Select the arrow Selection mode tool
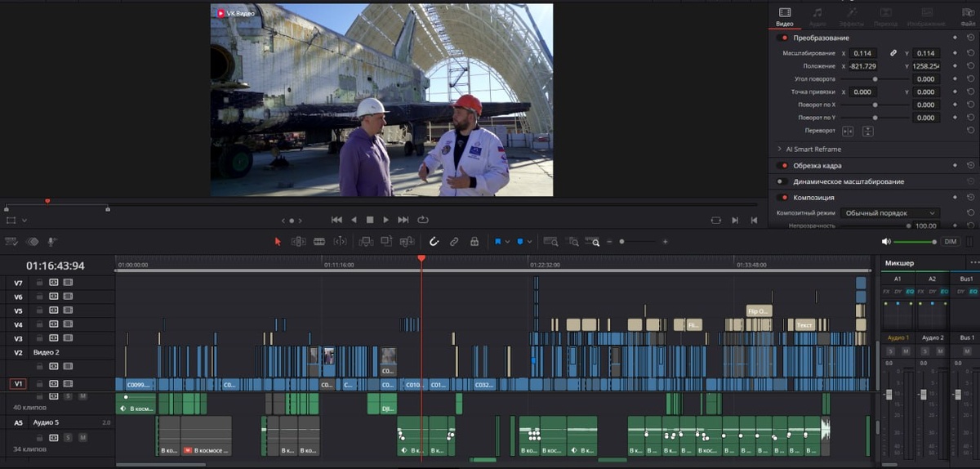This screenshot has width=980, height=469. pyautogui.click(x=278, y=242)
